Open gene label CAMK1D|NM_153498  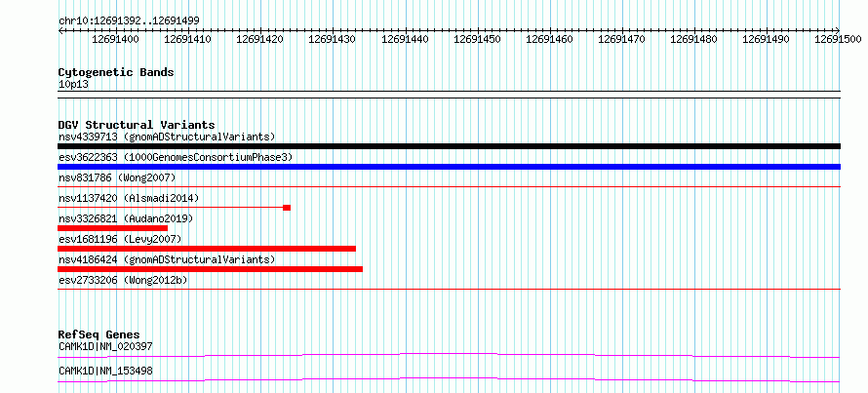click(105, 371)
